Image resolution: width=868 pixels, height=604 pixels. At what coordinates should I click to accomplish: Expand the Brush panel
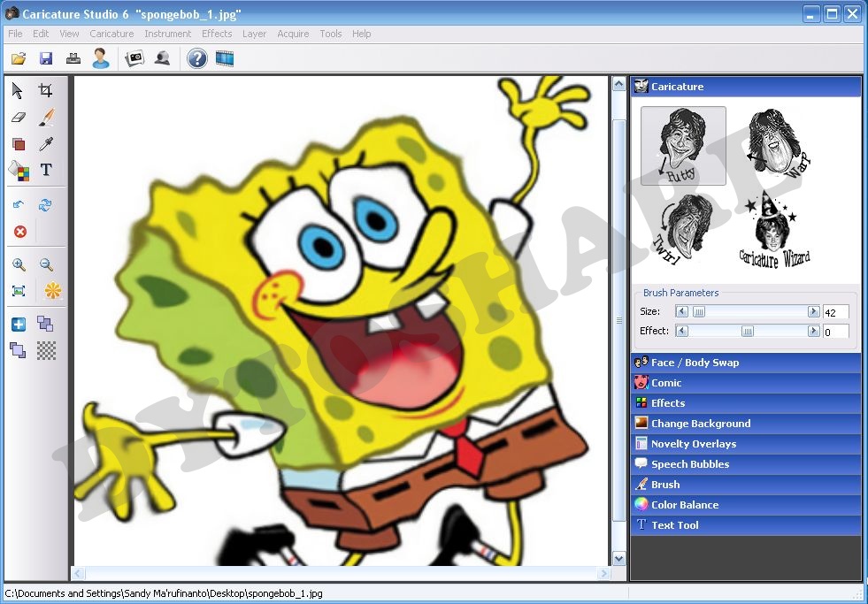point(746,485)
